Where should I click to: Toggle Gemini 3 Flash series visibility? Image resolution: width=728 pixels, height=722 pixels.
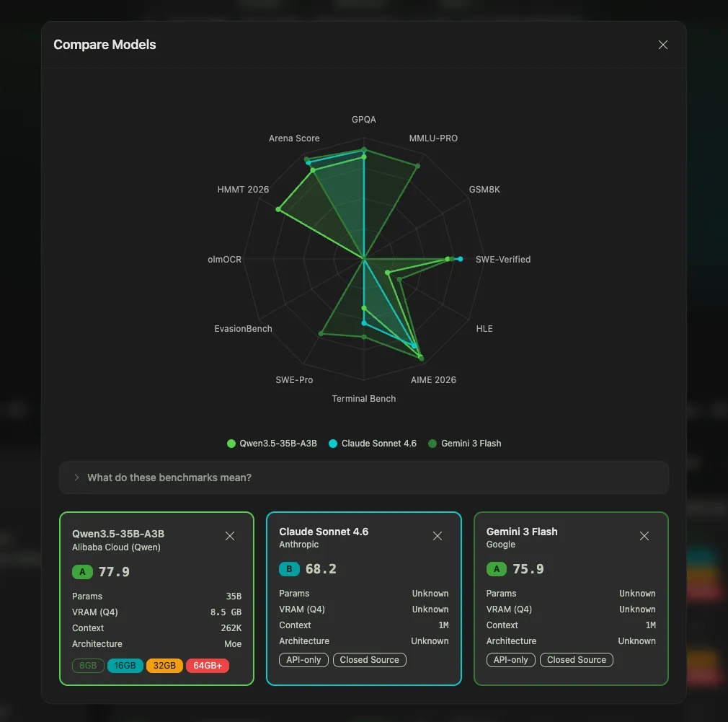point(466,443)
